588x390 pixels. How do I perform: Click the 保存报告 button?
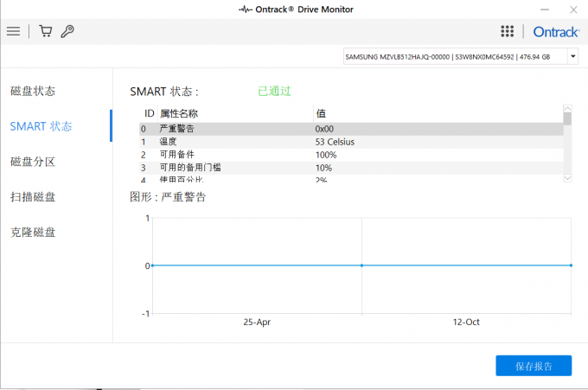[x=534, y=366]
